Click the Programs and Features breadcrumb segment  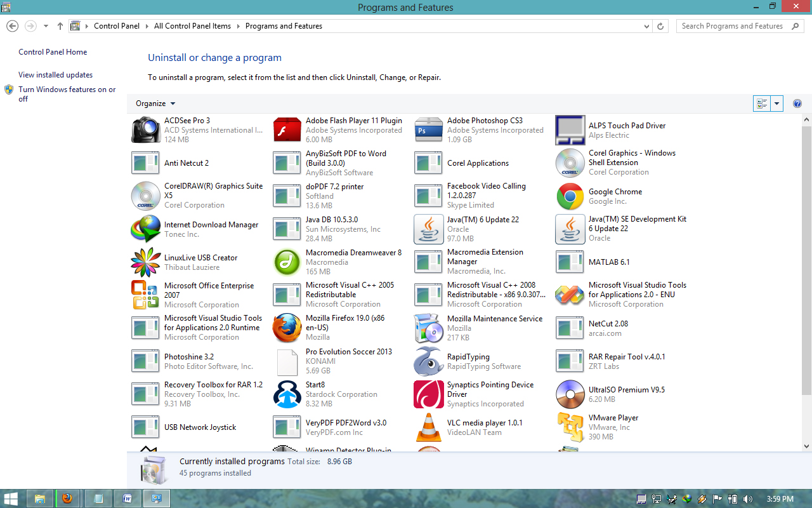[x=284, y=26]
